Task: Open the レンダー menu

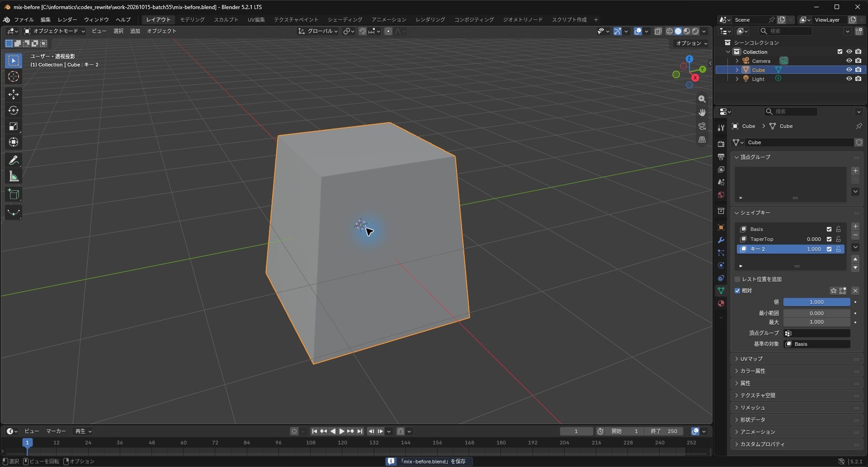Action: pos(67,20)
